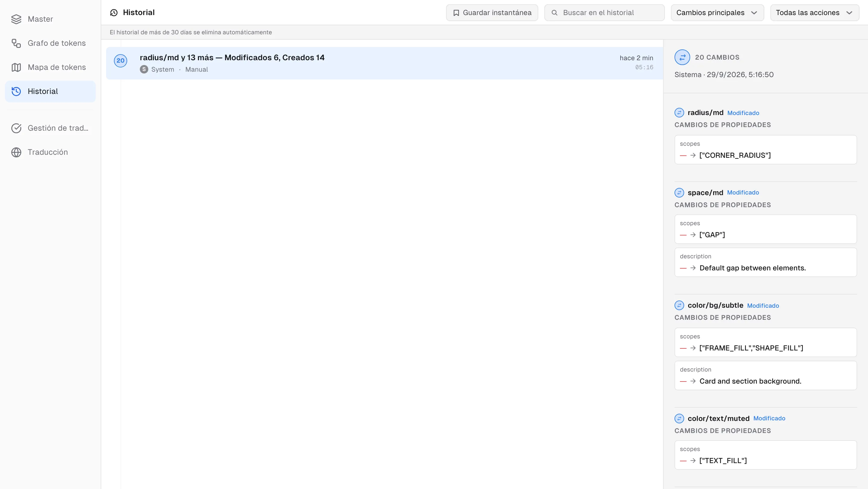Go to Mapa de tokens
This screenshot has height=489, width=868.
[x=50, y=67]
